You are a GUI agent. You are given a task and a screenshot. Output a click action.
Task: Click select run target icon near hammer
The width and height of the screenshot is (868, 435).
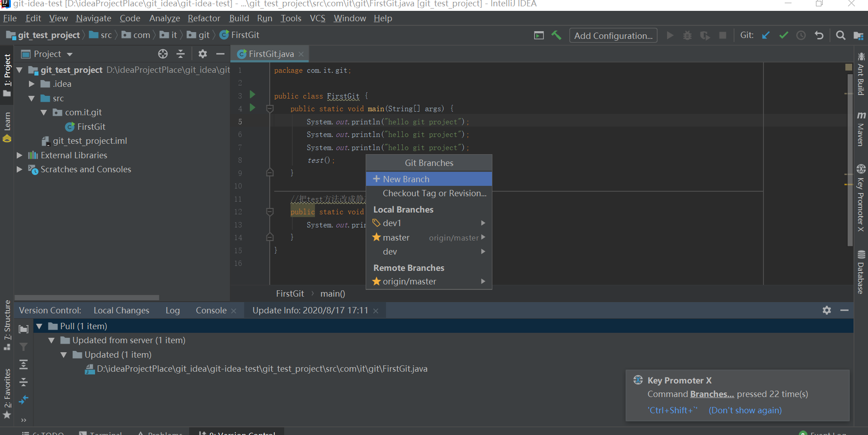539,35
